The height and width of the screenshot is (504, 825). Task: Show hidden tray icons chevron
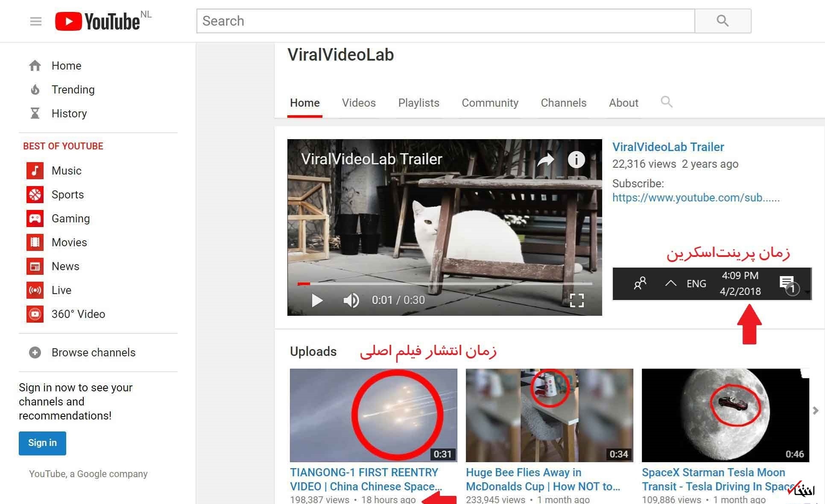click(x=670, y=283)
